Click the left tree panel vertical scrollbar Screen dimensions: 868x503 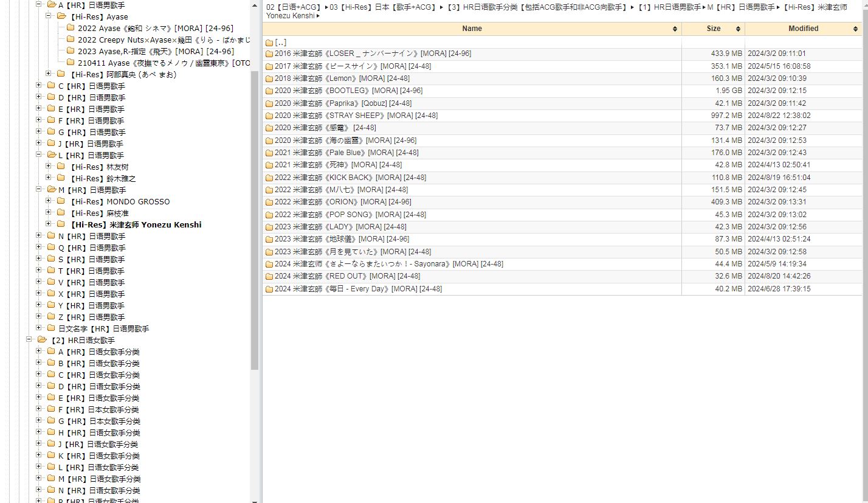[255, 219]
